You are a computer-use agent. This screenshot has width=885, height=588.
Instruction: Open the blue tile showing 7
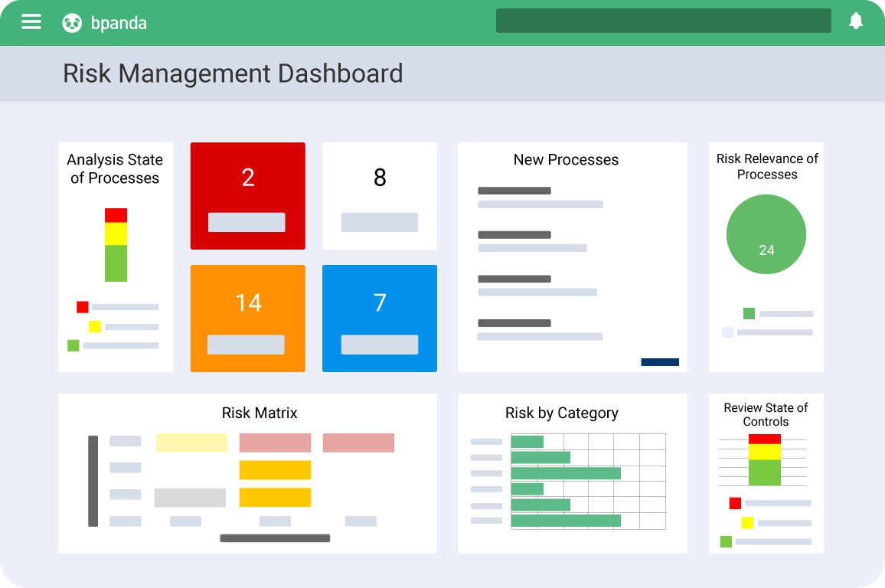379,318
